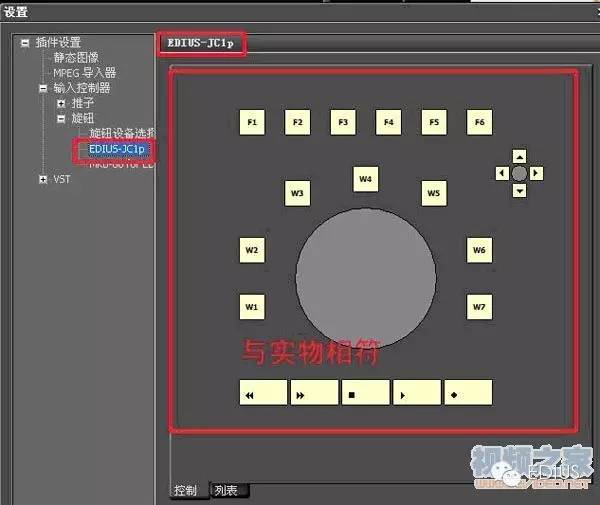The image size is (600, 505).
Task: Collapse the 插件设置 tree node
Action: (x=25, y=43)
